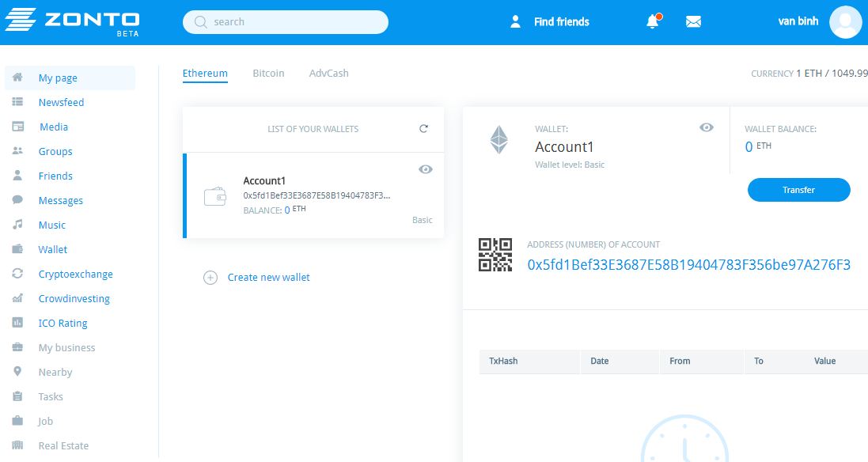Open the notifications bell
868x462 pixels.
click(x=654, y=21)
